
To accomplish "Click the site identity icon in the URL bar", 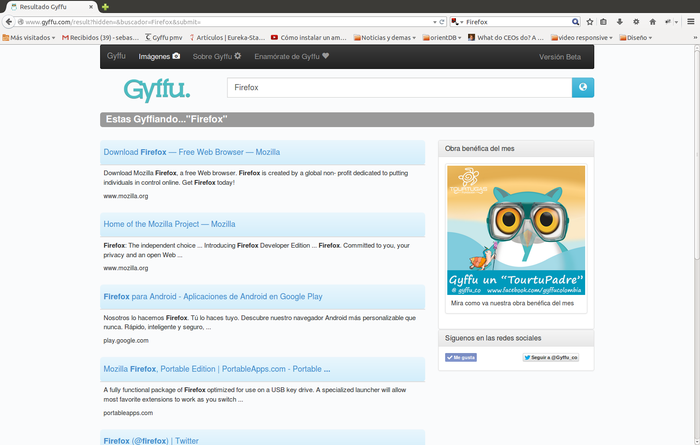I will tap(21, 22).
